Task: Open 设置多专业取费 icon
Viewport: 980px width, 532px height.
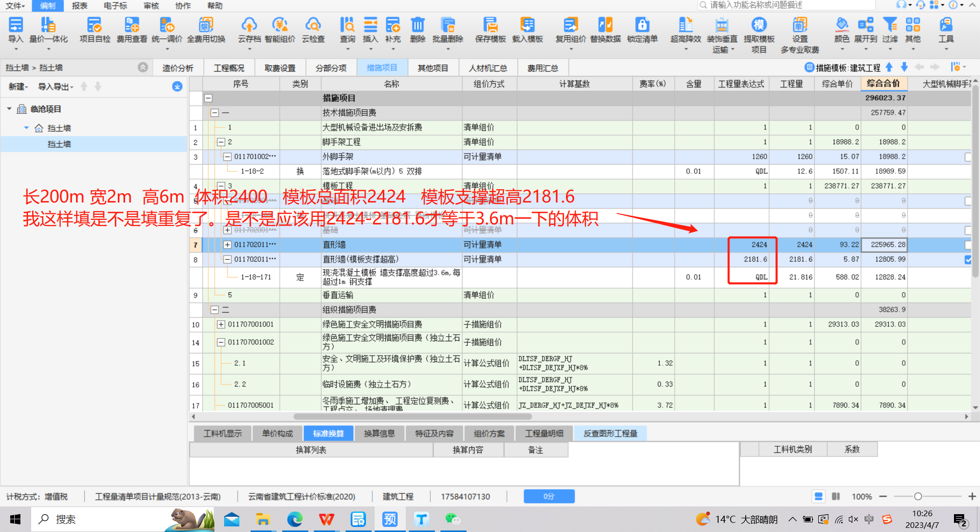Action: pyautogui.click(x=800, y=35)
